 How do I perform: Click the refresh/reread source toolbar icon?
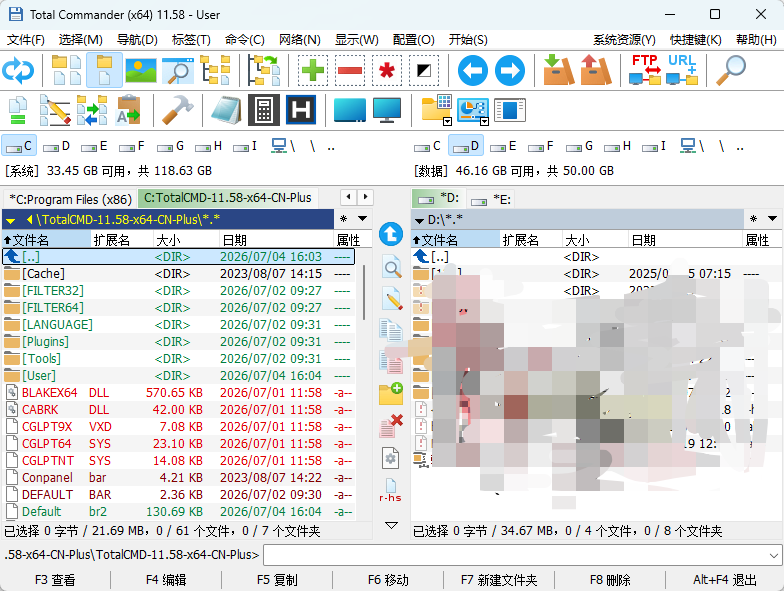[x=18, y=70]
